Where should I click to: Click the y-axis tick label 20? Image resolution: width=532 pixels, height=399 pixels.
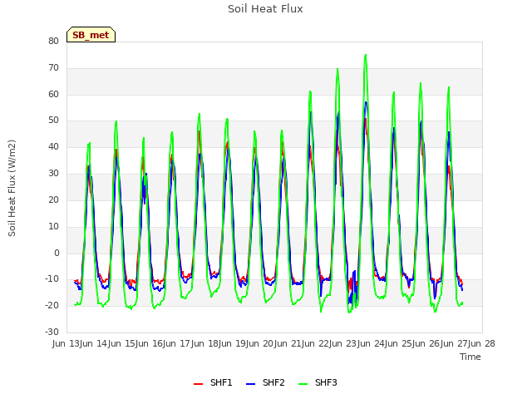[x=53, y=199]
